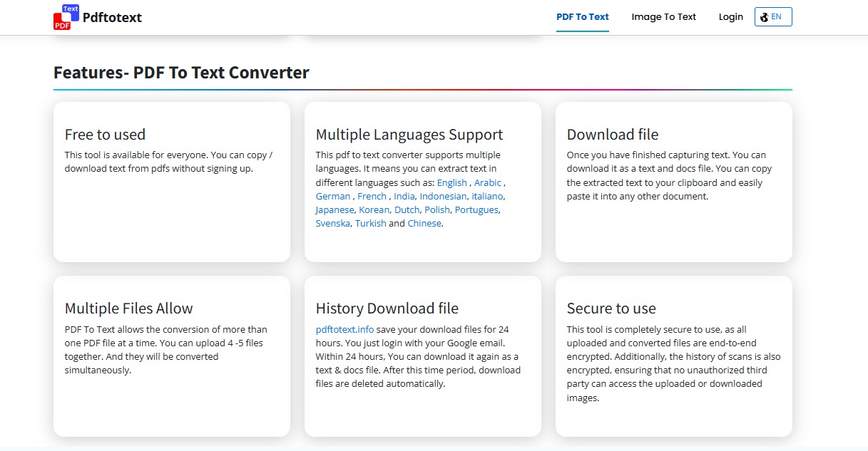
Task: Visit the pdftotext.info link
Action: tap(344, 330)
